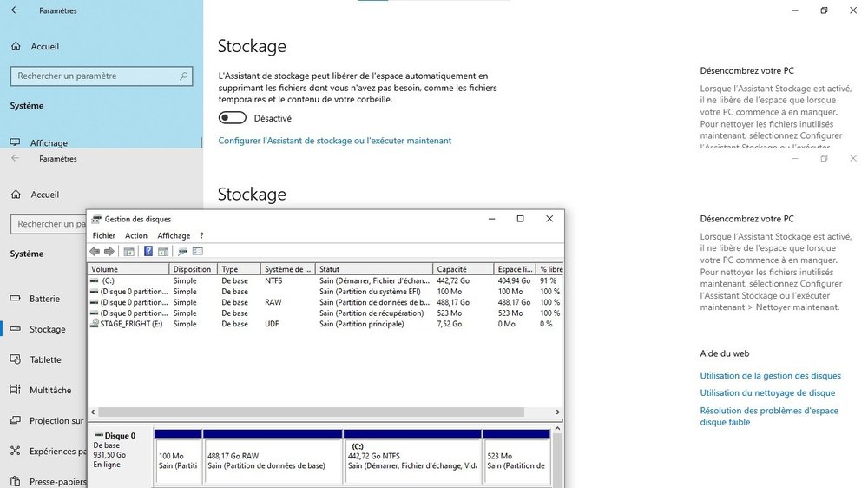868x488 pixels.
Task: Toggle the Assistant de stockage switch
Action: 233,118
